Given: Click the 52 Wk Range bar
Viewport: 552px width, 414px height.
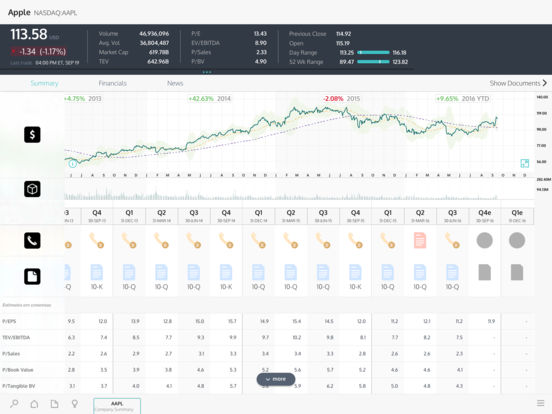Looking at the screenshot, I should (373, 62).
